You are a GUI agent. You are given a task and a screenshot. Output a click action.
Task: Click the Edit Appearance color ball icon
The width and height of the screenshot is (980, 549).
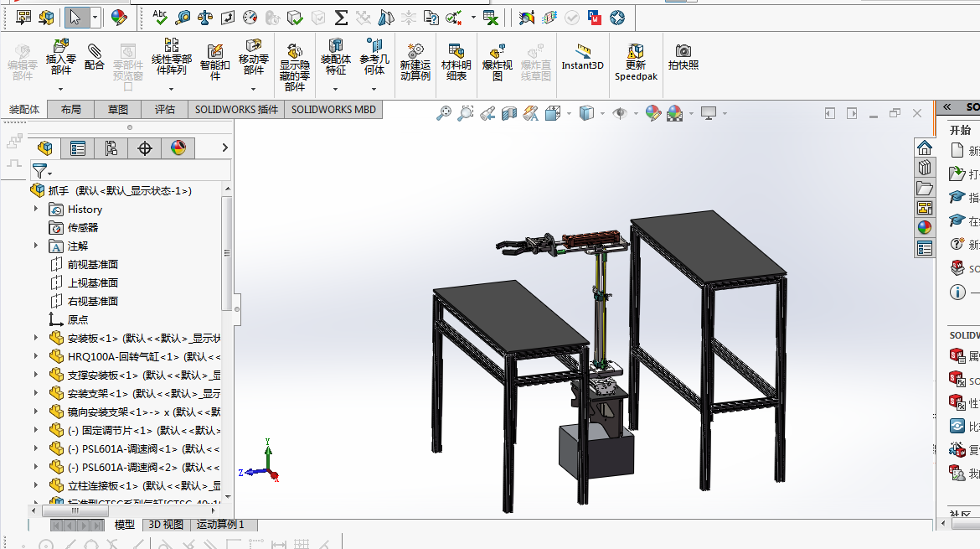(x=653, y=113)
